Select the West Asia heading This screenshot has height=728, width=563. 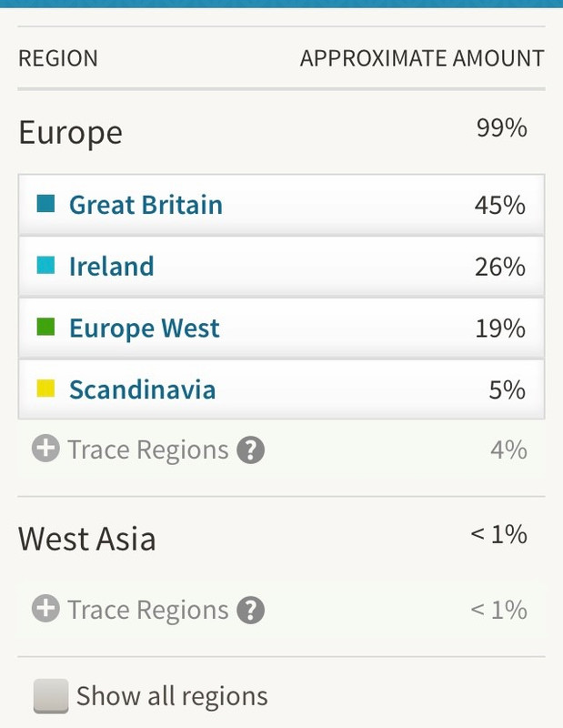tap(87, 539)
